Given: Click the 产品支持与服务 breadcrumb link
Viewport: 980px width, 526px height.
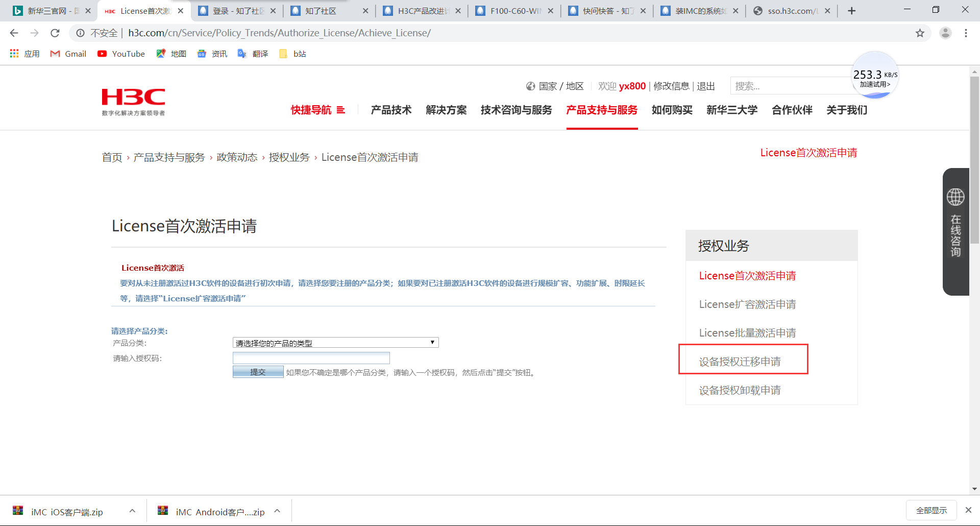Looking at the screenshot, I should [169, 157].
